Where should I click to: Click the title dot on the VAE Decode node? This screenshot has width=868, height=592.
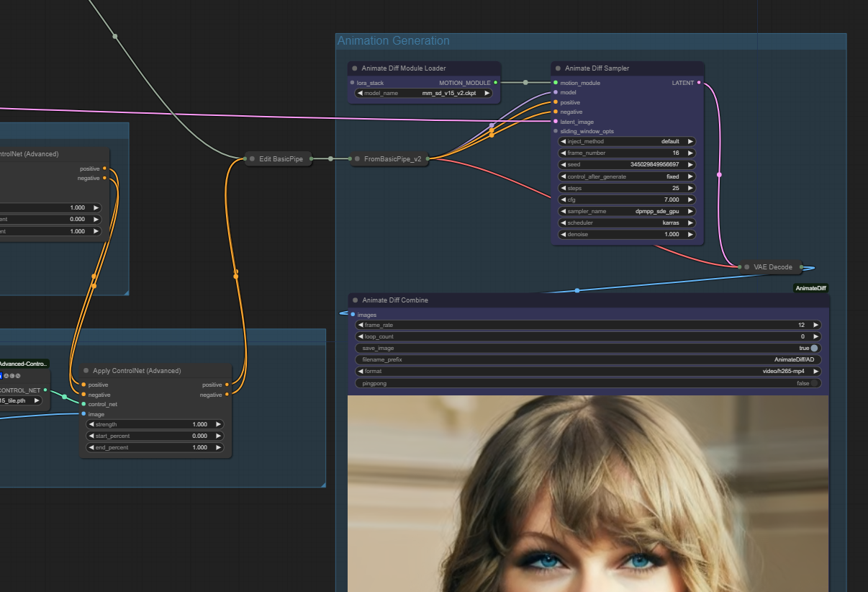(x=746, y=267)
